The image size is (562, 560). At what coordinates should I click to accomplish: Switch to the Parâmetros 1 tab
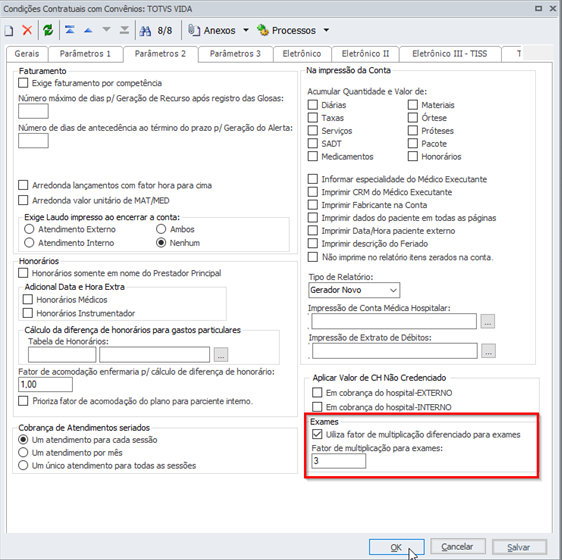pos(85,54)
